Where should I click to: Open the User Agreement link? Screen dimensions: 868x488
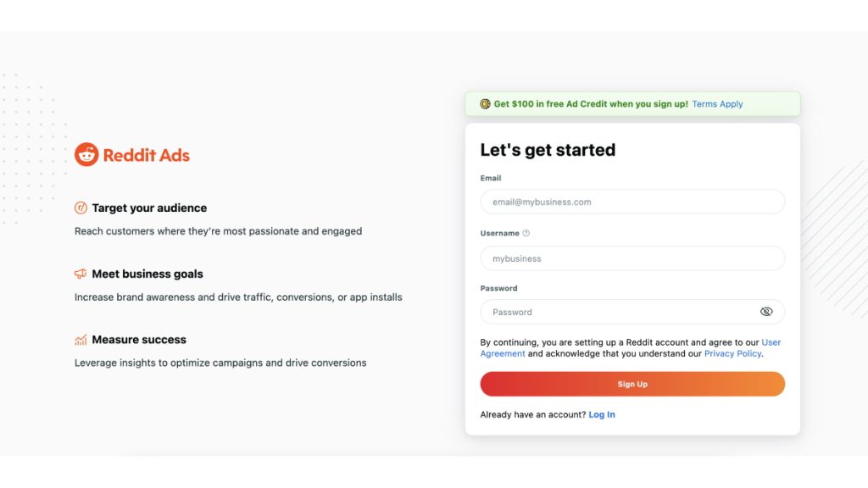(771, 342)
